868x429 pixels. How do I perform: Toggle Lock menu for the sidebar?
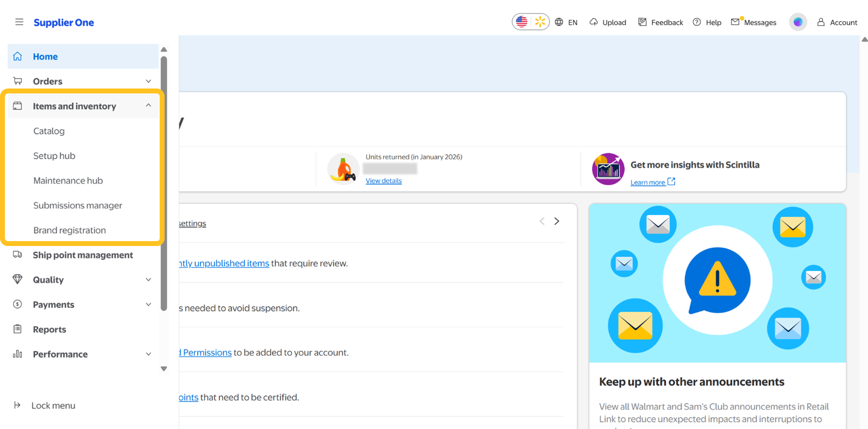[x=53, y=406]
